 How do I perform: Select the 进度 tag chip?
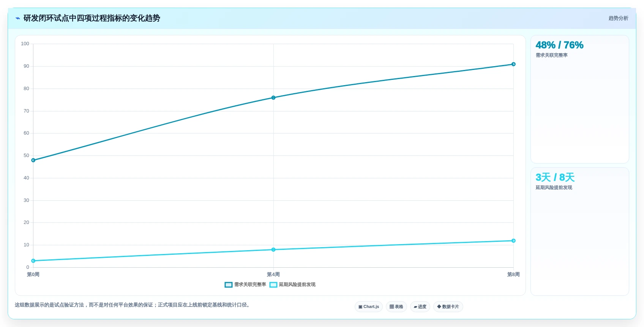[x=420, y=307]
